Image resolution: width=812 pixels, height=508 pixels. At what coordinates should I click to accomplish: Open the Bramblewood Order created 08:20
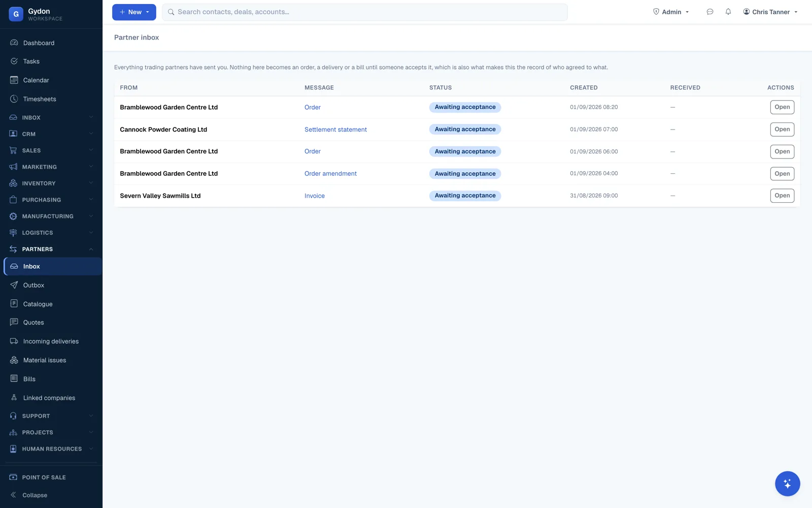pyautogui.click(x=782, y=107)
